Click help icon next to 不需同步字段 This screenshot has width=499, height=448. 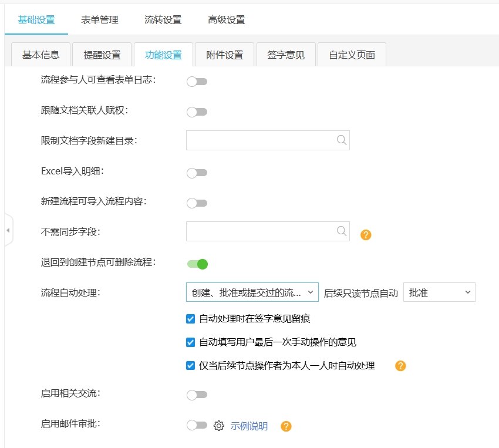(x=366, y=235)
